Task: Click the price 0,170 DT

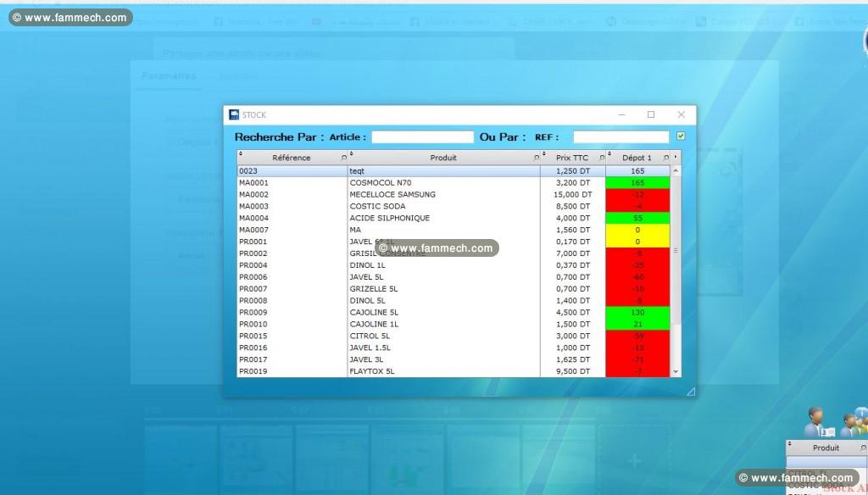Action: tap(573, 242)
